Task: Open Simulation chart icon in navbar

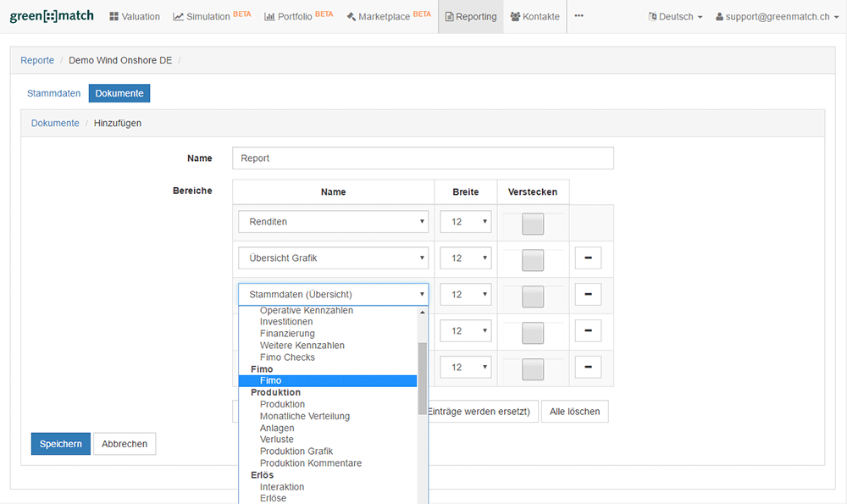Action: [178, 17]
